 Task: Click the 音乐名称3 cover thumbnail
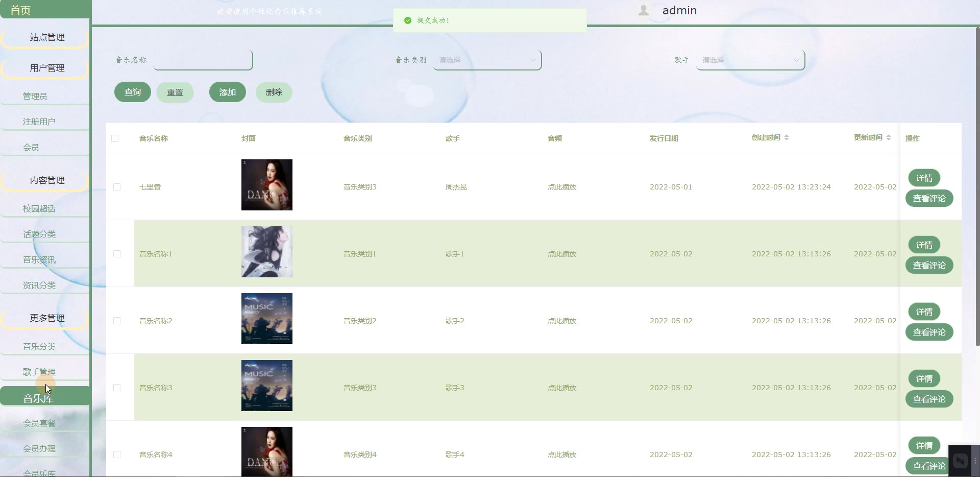(x=267, y=386)
